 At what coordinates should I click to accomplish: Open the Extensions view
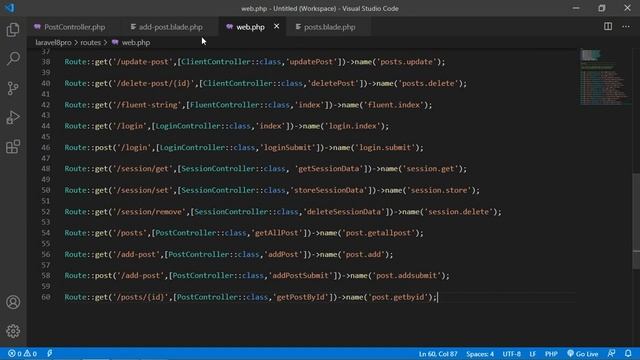(13, 147)
